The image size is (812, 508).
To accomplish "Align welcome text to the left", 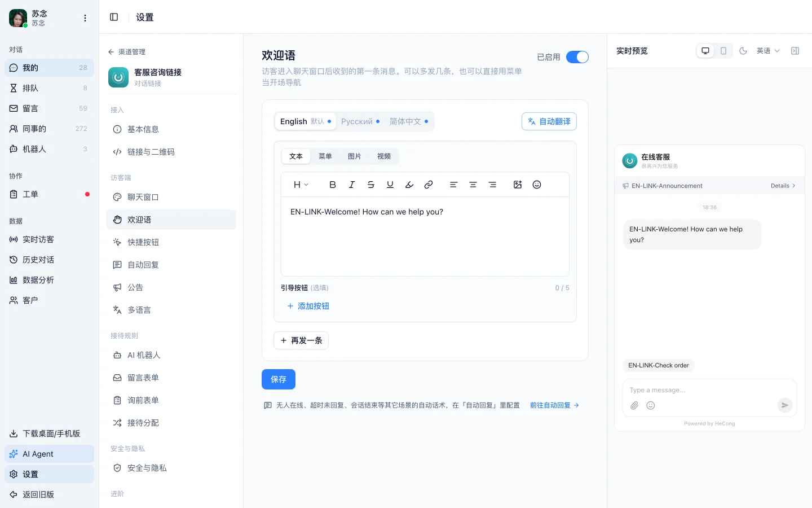I will 453,185.
